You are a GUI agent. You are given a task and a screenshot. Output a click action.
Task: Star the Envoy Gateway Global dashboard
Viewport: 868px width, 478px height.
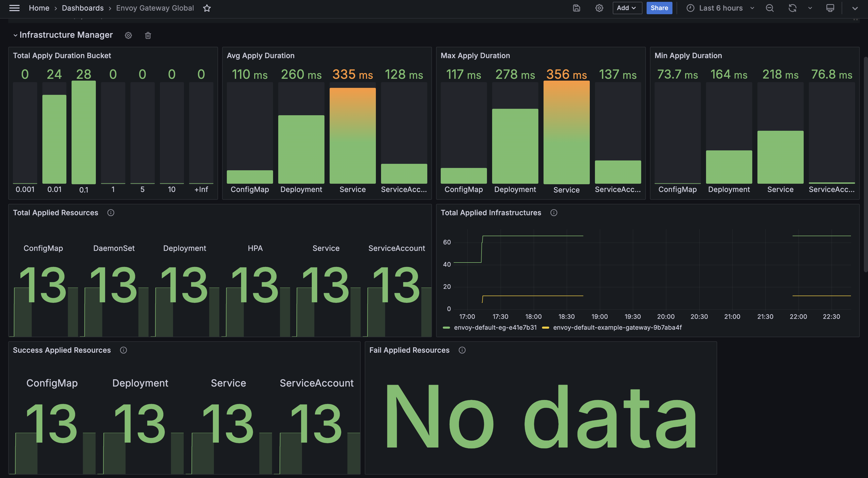pyautogui.click(x=207, y=8)
